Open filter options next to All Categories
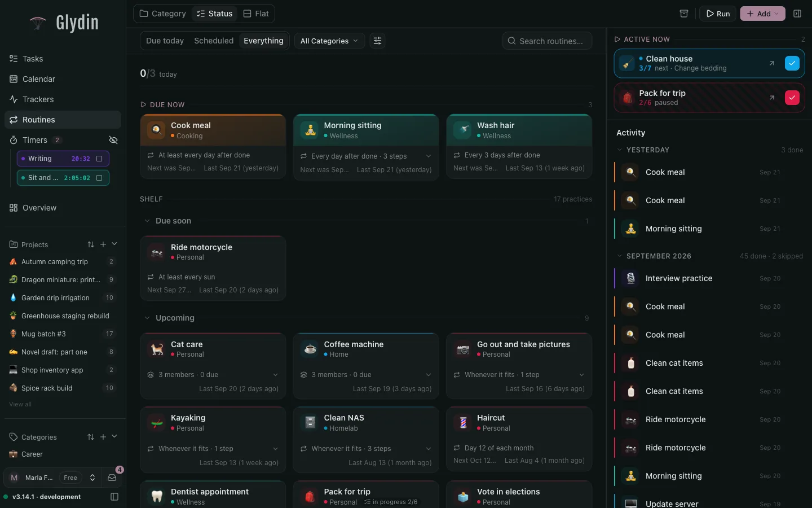Image resolution: width=812 pixels, height=508 pixels. 378,41
